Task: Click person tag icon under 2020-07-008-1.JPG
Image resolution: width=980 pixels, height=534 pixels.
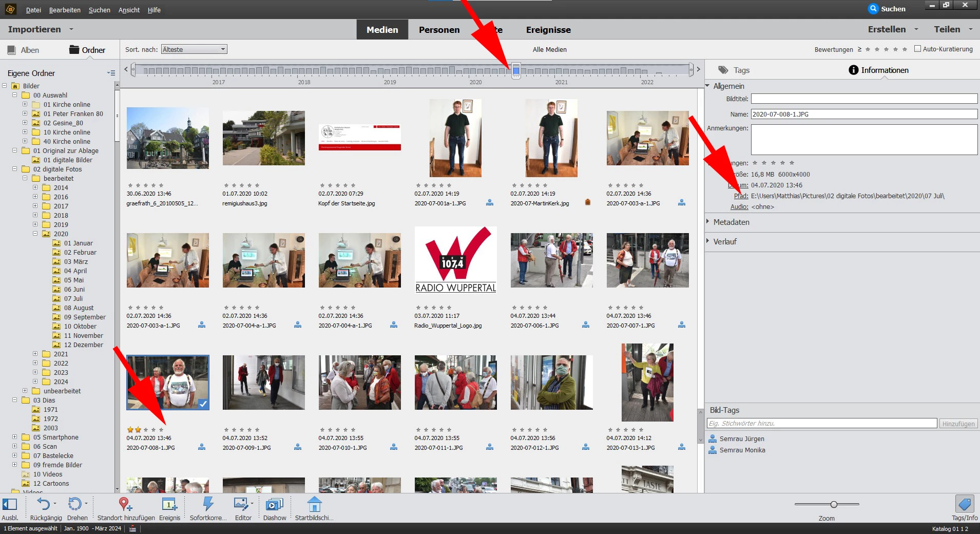Action: point(202,447)
